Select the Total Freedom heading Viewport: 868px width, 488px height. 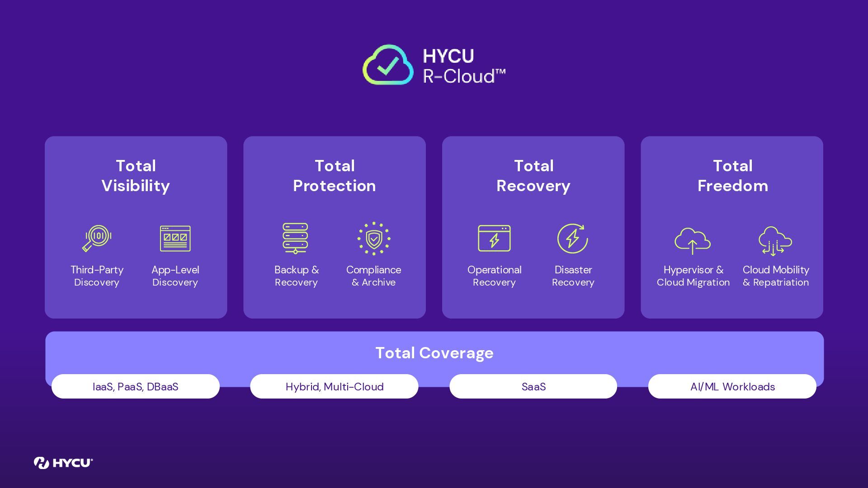click(732, 176)
